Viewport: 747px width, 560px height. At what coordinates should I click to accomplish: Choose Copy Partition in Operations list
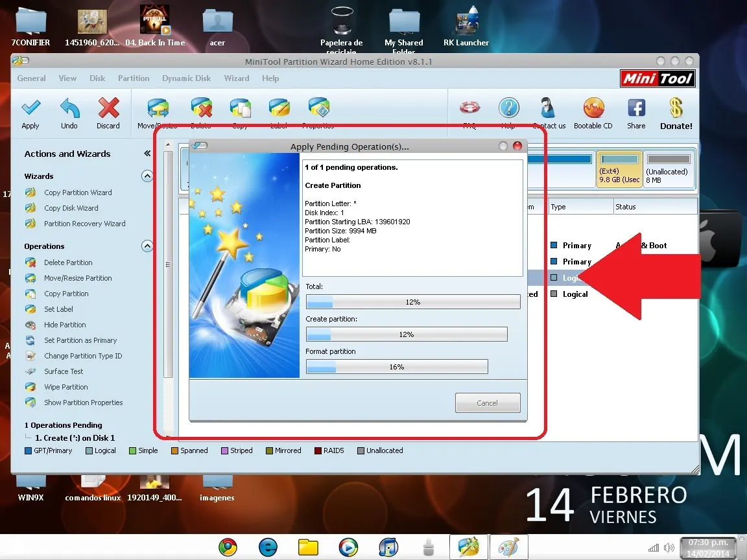(66, 294)
